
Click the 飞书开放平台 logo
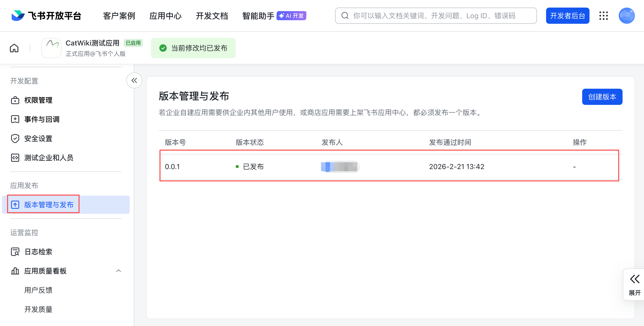[x=47, y=16]
